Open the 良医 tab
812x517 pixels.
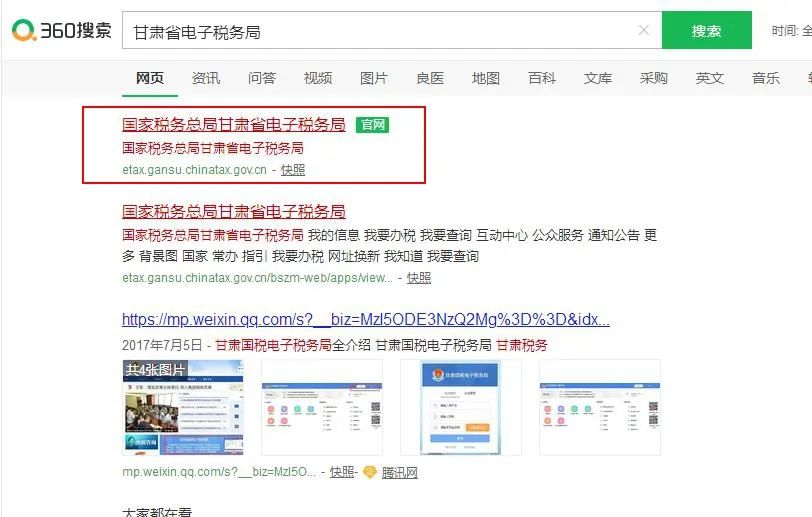pos(430,78)
